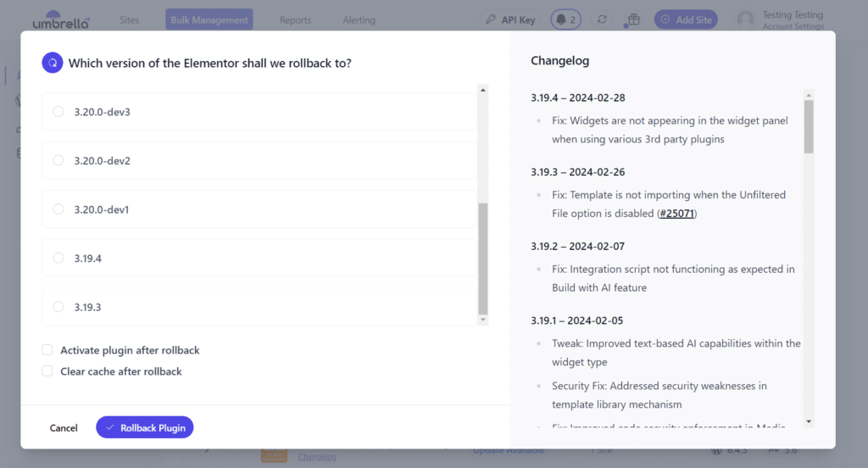
Task: Open the Bulk Management tab
Action: coord(209,19)
